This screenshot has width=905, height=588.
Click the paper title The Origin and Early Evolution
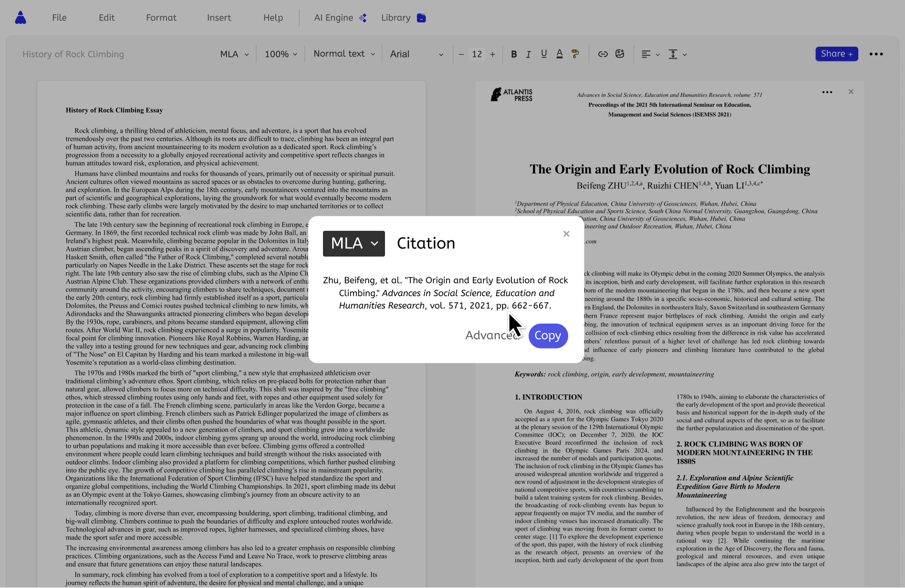670,169
